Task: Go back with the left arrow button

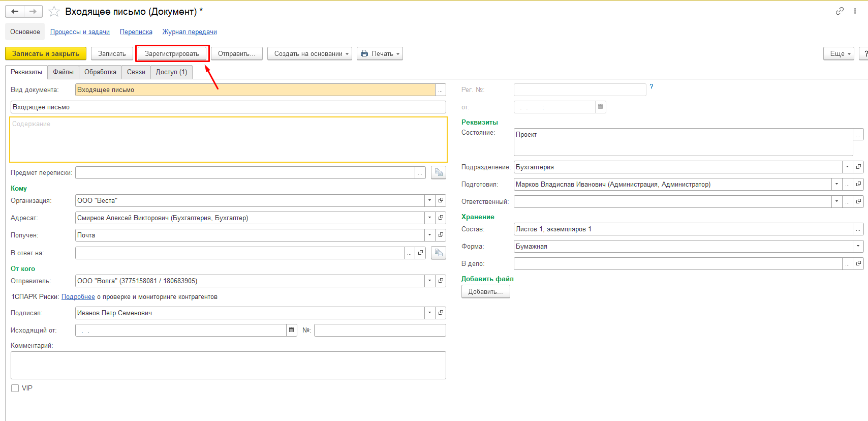Action: (x=15, y=11)
